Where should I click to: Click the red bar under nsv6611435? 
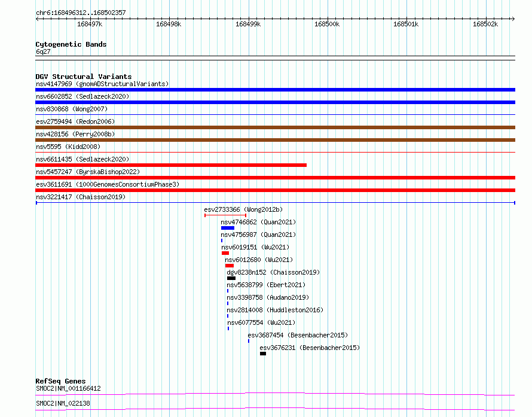[171, 165]
